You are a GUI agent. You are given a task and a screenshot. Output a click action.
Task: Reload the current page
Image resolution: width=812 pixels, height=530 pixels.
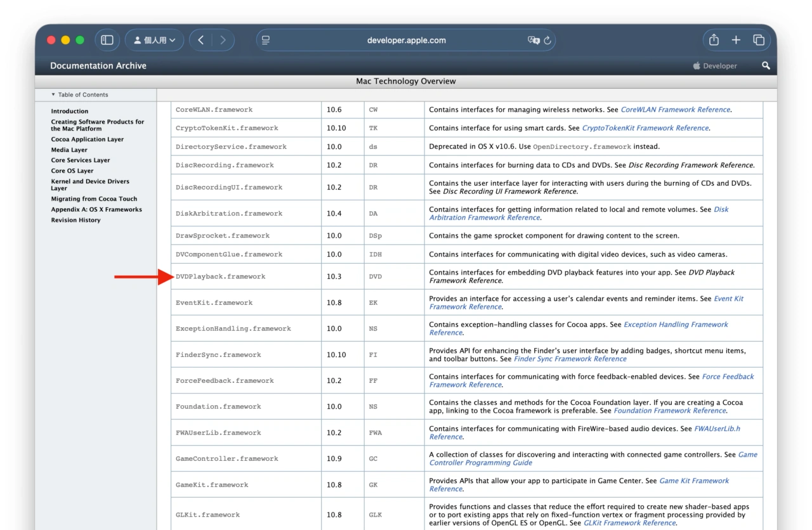pyautogui.click(x=547, y=40)
